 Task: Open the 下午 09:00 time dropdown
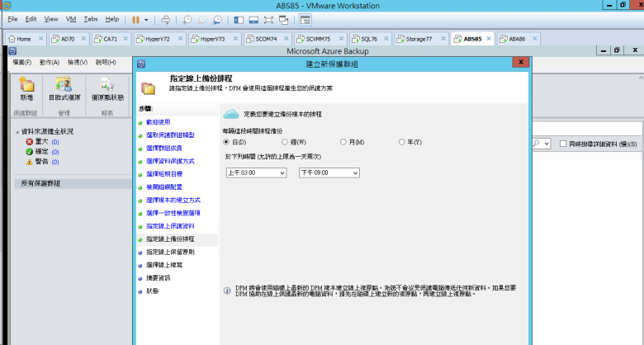329,172
